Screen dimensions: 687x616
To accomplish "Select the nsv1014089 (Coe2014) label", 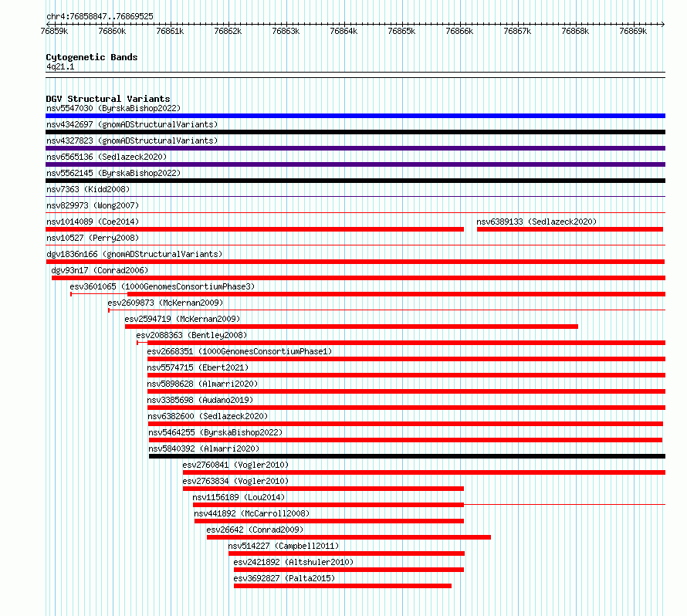I will [x=93, y=222].
